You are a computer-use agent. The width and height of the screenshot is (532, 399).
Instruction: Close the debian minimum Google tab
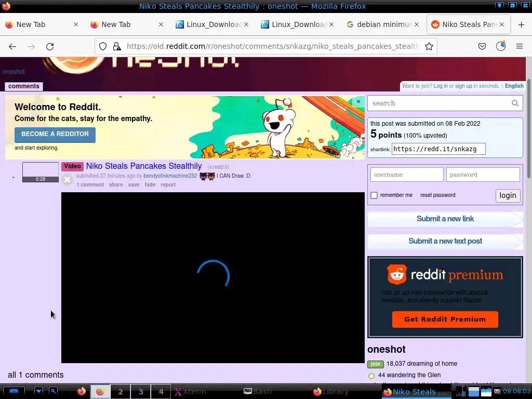coord(416,24)
